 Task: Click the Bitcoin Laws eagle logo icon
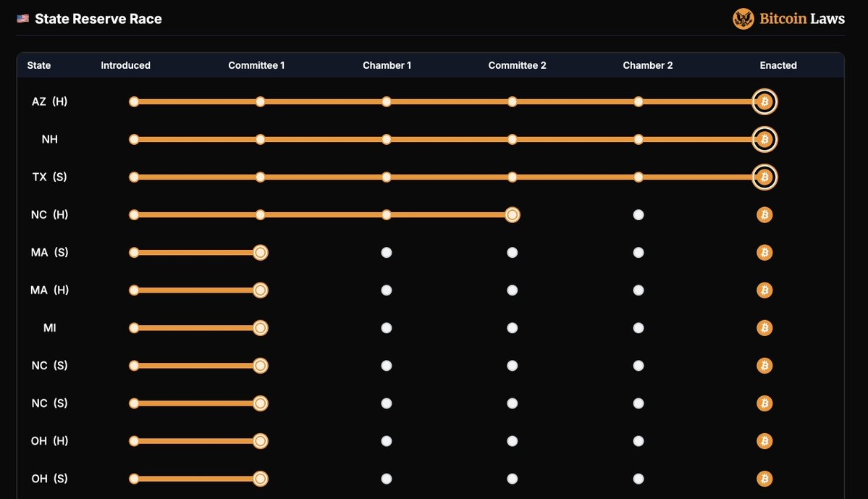pos(743,19)
